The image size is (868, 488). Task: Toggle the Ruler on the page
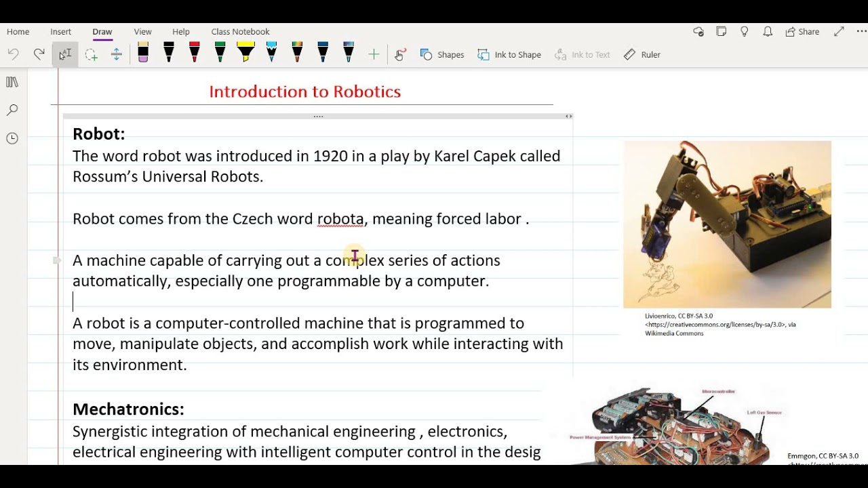(642, 55)
